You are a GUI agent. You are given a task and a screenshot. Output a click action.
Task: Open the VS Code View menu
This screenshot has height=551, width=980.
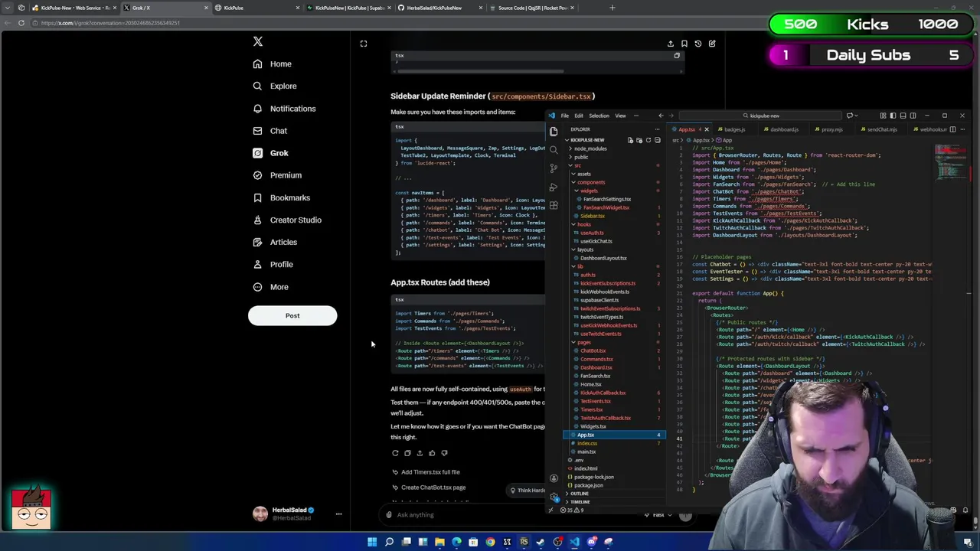click(x=620, y=116)
